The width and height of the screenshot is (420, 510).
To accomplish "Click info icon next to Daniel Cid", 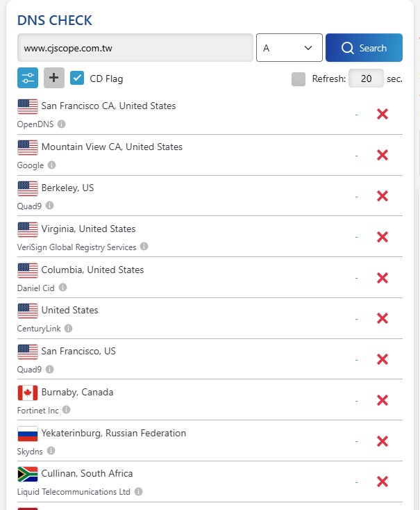I will coord(63,288).
